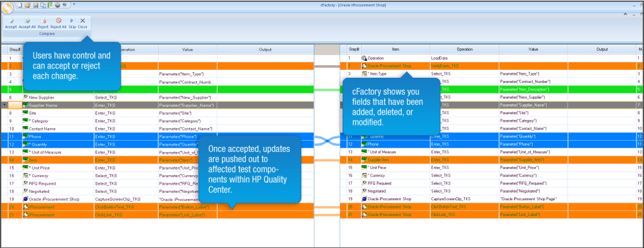Click the Negotiated checkbox icon in left pane
Screen dimensions: 644x248
point(25,191)
